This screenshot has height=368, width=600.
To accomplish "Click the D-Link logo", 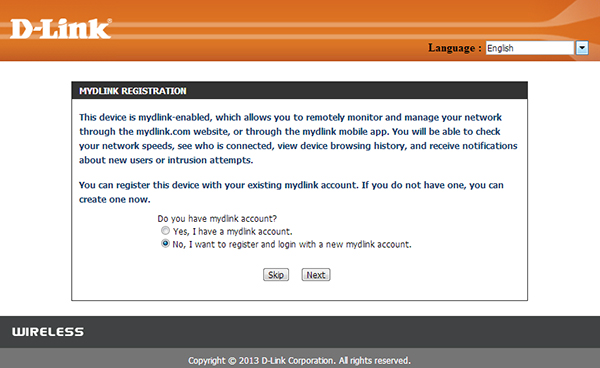I will (61, 29).
